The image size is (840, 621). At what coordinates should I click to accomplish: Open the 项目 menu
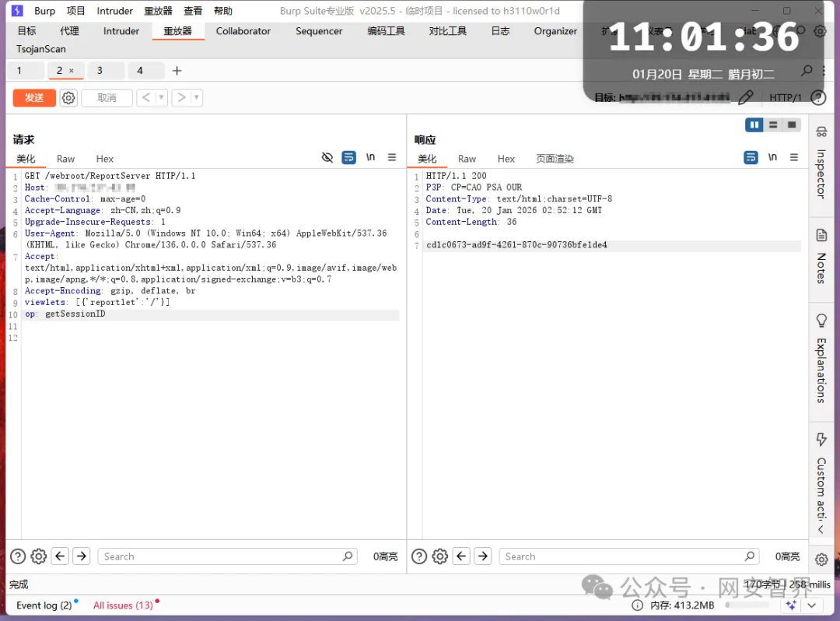pyautogui.click(x=75, y=11)
